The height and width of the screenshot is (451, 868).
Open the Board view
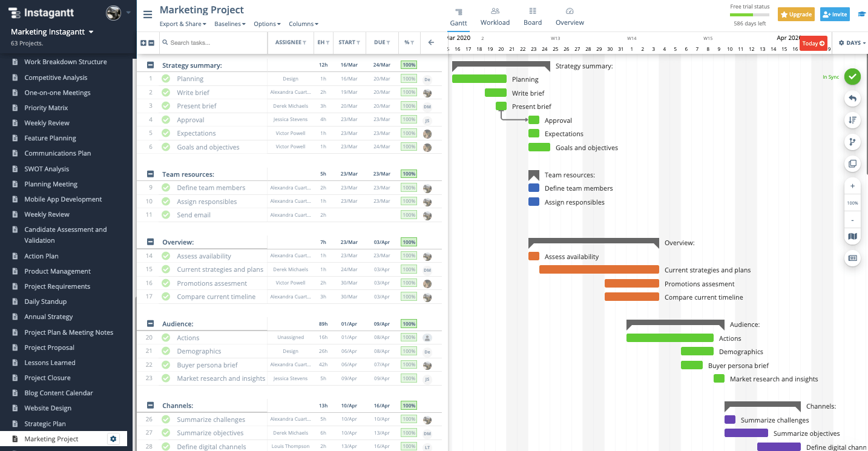click(x=532, y=16)
